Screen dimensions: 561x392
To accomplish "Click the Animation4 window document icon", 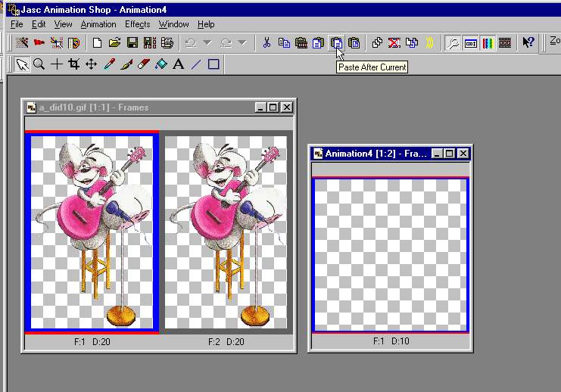I will tap(318, 154).
